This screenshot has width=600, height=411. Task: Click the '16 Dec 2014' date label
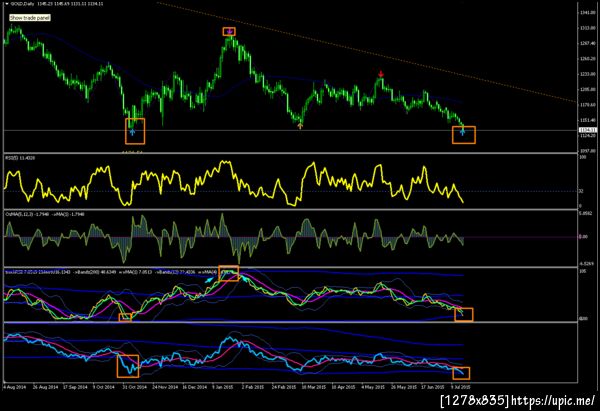tap(194, 387)
